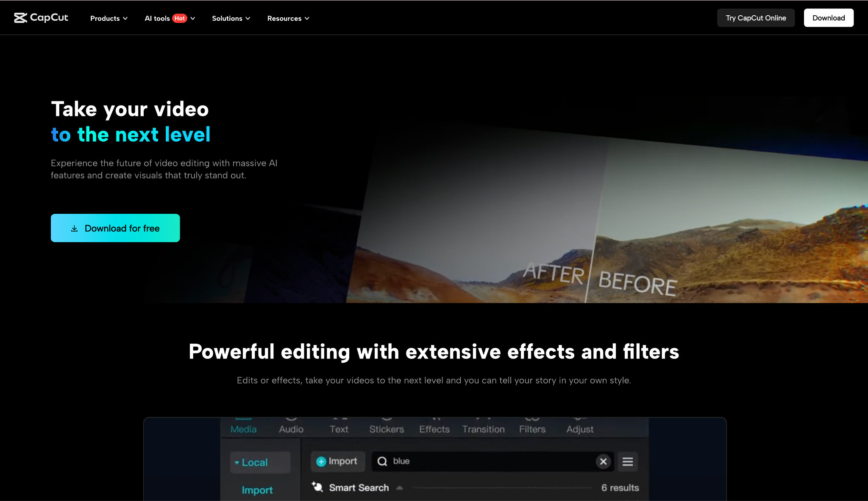Toggle the Smart Search option
This screenshot has width=868, height=501.
(x=359, y=487)
